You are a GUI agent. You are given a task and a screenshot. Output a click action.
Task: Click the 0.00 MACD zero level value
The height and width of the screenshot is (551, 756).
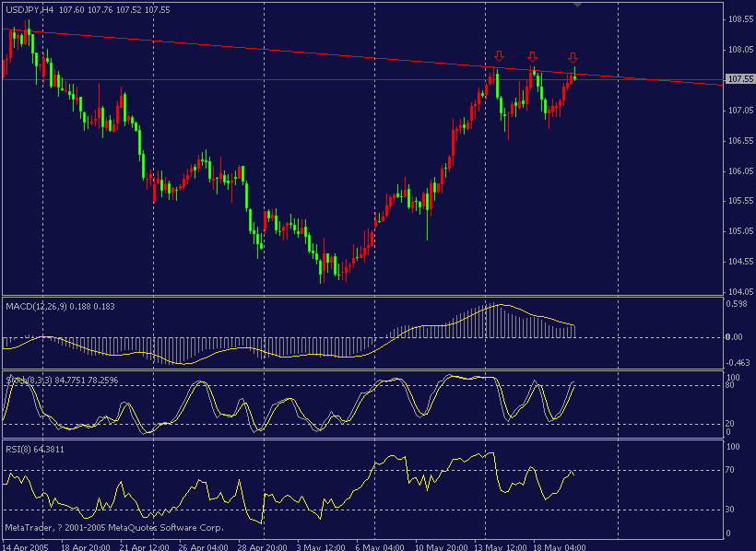(734, 337)
